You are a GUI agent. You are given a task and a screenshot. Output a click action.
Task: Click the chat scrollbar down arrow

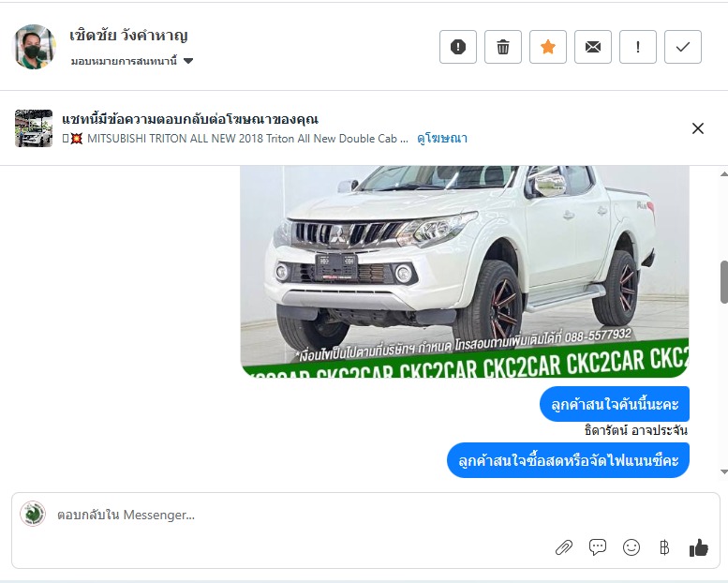(x=723, y=472)
